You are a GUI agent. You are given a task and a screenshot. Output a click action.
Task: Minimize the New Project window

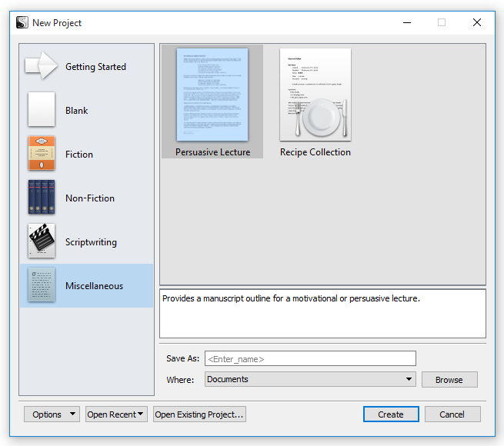[x=407, y=22]
